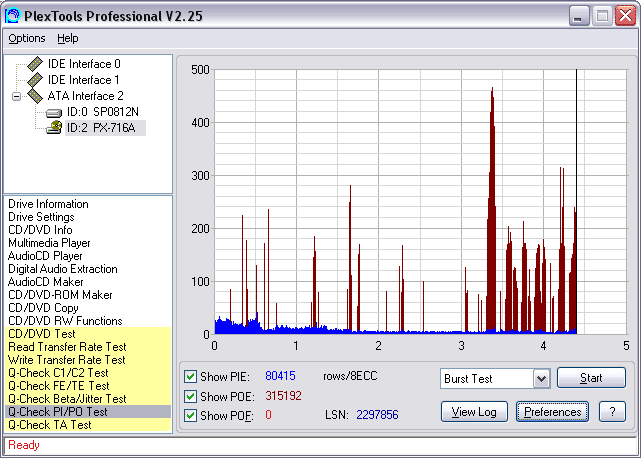Click the black position marker line on the graph
The height and width of the screenshot is (458, 641).
pos(576,201)
